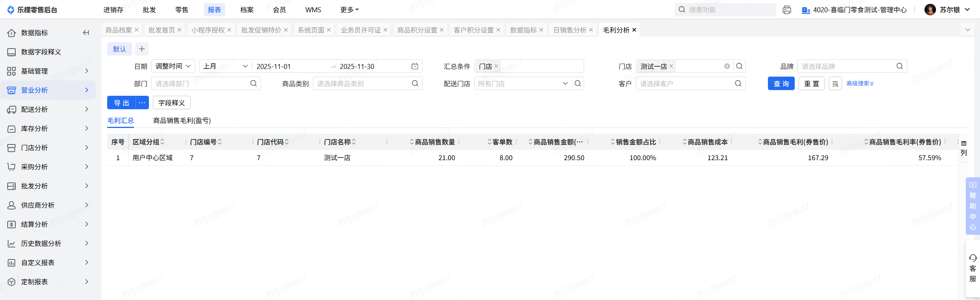Remove the 测试一店 tag from 门店
Image resolution: width=980 pixels, height=300 pixels.
[x=671, y=66]
